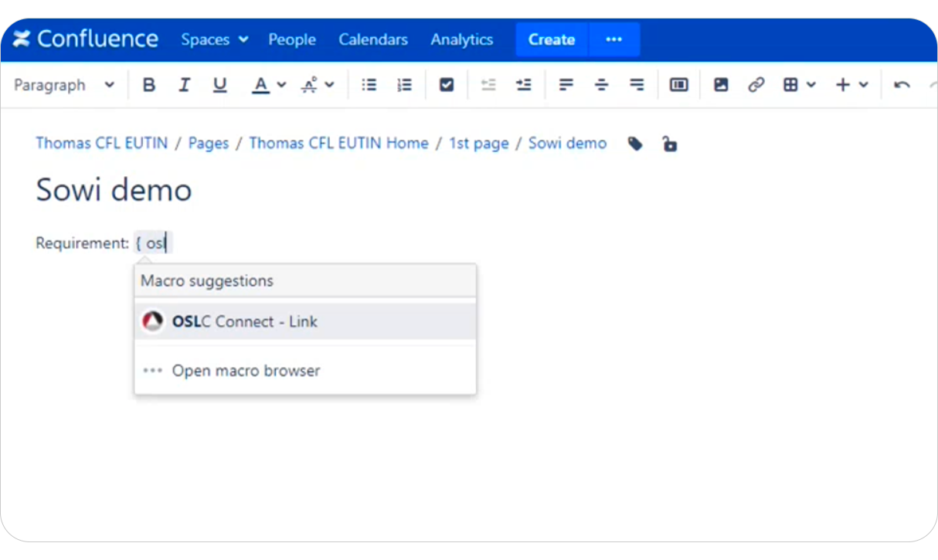Click the Sowi demo page title field

[114, 190]
